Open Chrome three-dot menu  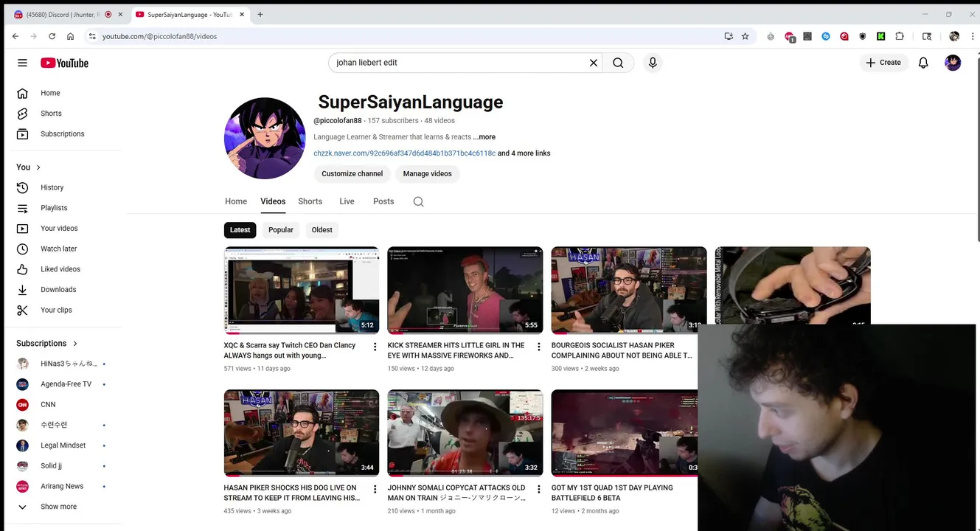[x=973, y=36]
